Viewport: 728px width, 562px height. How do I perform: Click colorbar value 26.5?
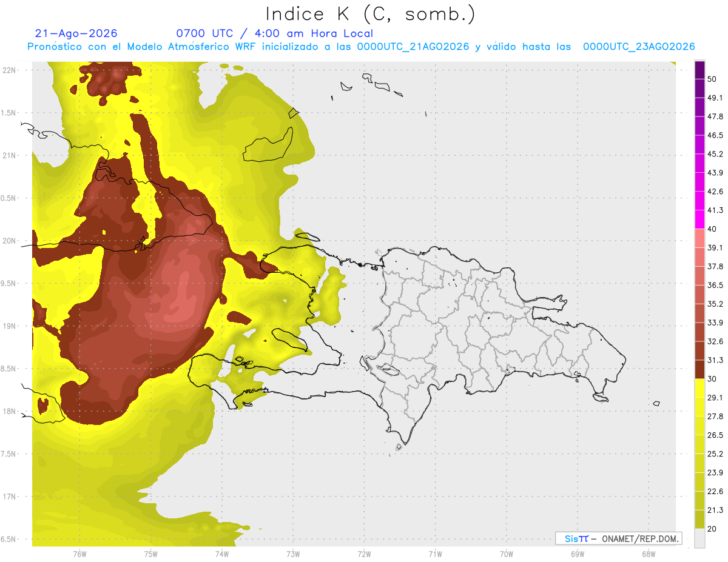pyautogui.click(x=715, y=435)
